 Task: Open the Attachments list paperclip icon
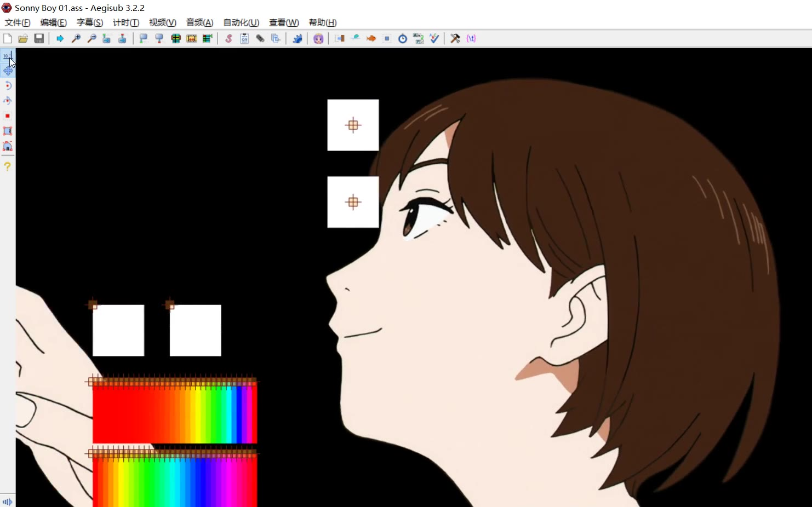[x=260, y=38]
